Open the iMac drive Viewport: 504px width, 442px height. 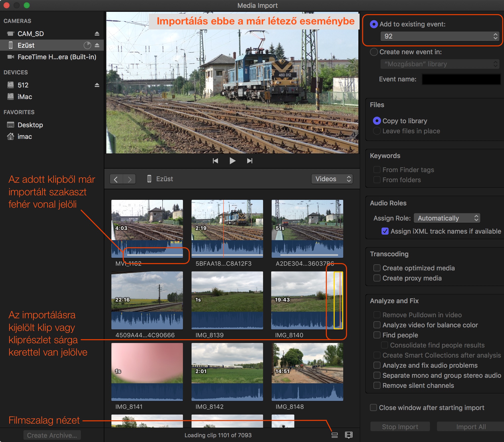pyautogui.click(x=52, y=97)
